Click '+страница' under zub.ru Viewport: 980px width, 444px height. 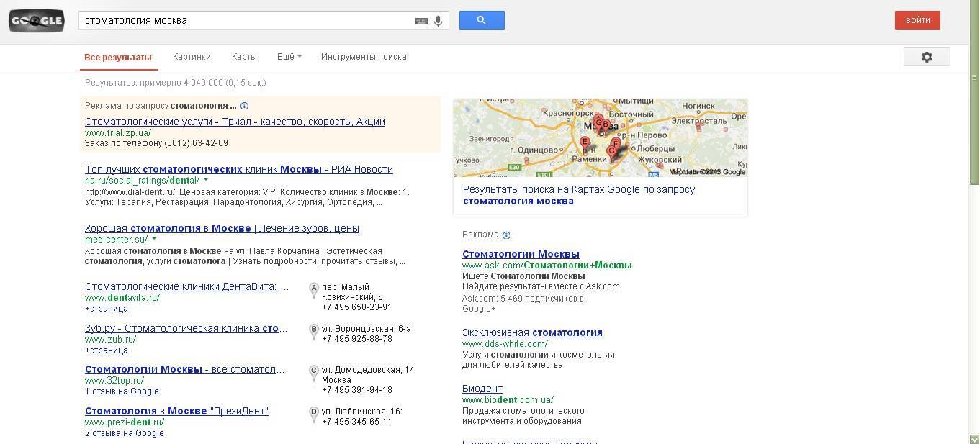(x=107, y=350)
